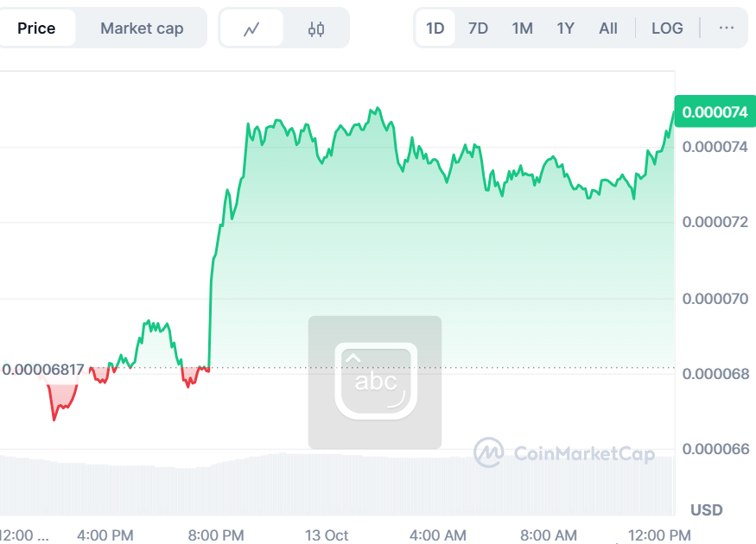
Task: Switch to 1Y time range
Action: [565, 28]
